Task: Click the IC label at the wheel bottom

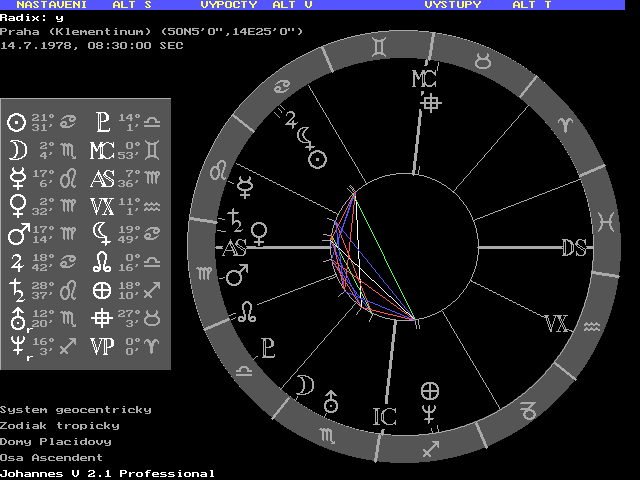Action: [x=385, y=417]
